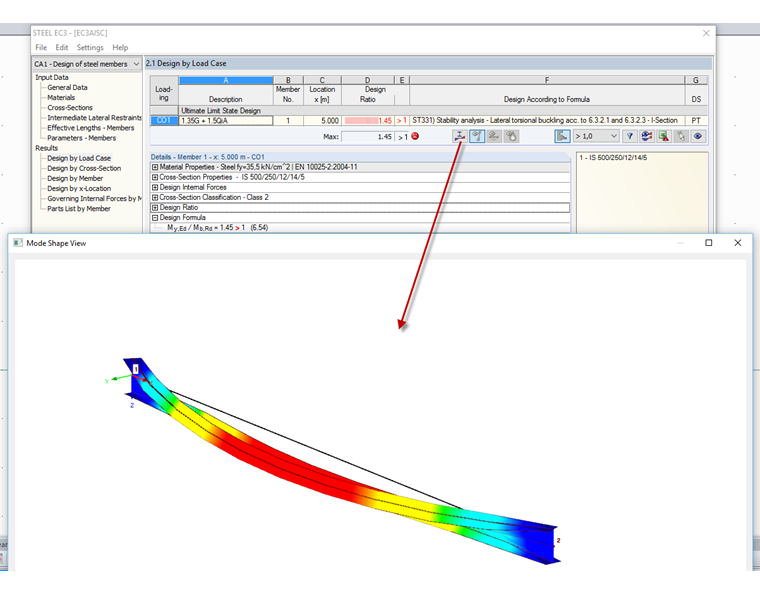The width and height of the screenshot is (760, 595).
Task: Select Effective Lengths - Members item
Action: coord(91,128)
